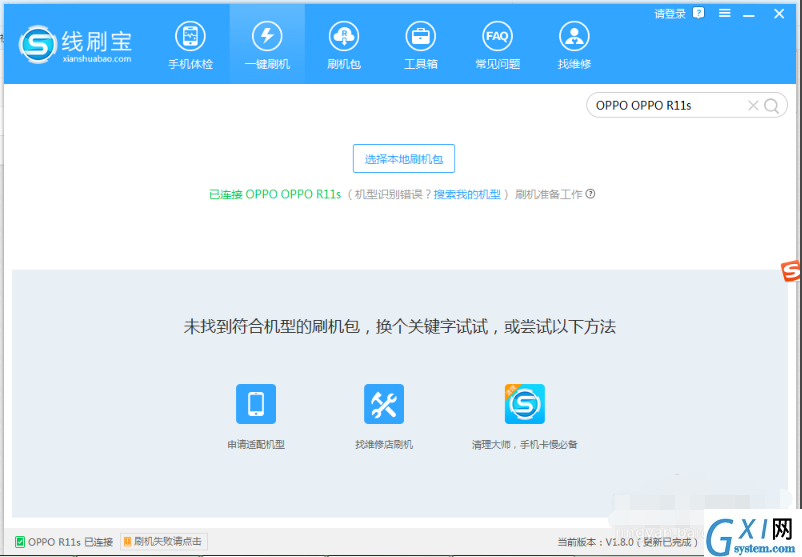Click the Sogou input method icon

[x=791, y=271]
